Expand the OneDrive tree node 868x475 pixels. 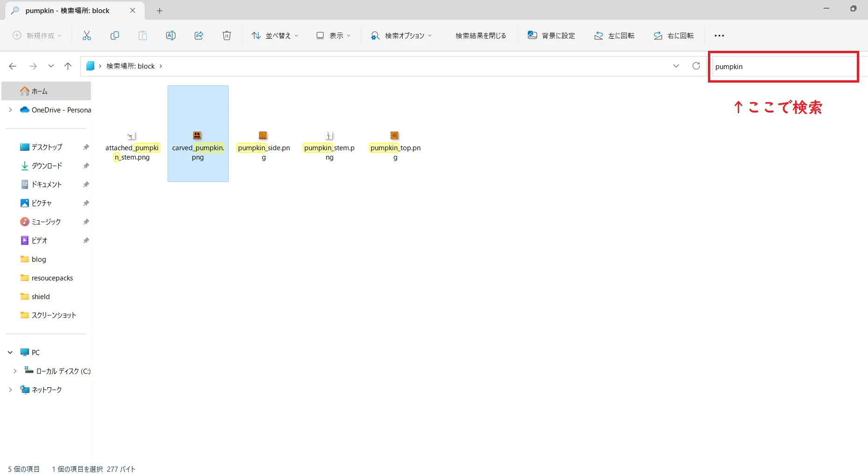point(10,110)
